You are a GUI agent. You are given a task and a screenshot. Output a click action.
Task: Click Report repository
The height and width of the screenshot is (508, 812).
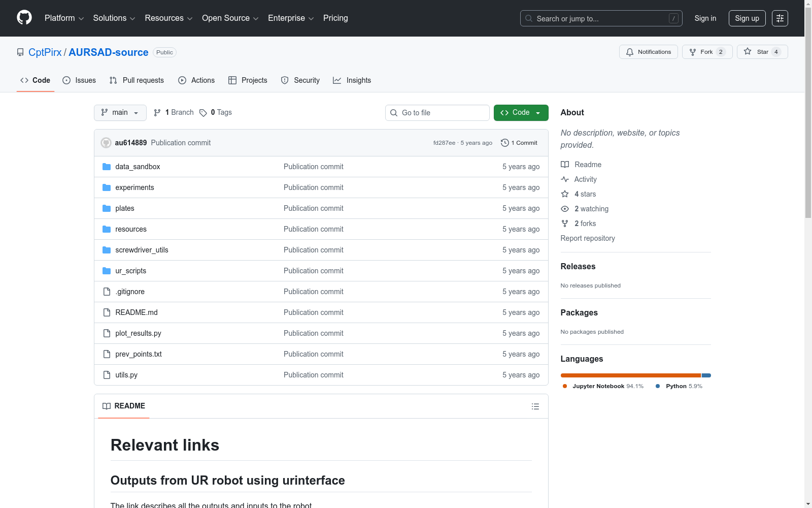(588, 238)
